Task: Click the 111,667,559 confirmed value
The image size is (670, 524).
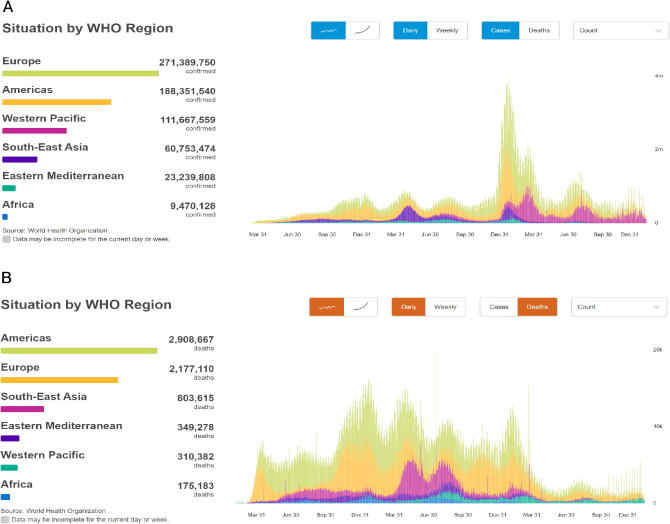Action: (x=188, y=120)
